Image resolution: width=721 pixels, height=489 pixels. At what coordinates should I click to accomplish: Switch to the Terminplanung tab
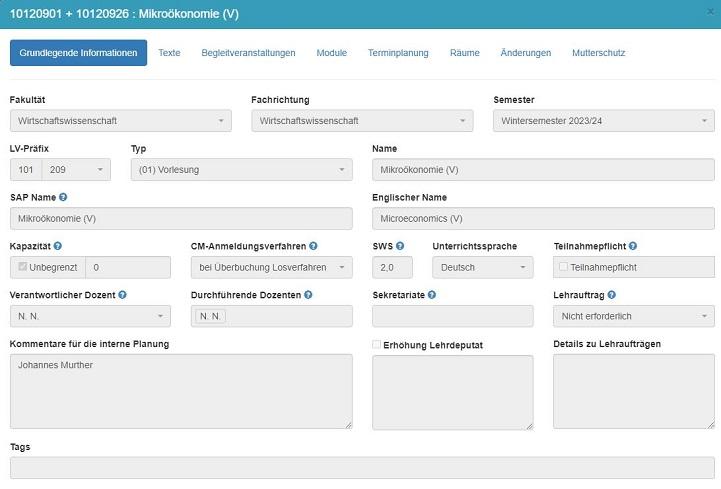(398, 53)
